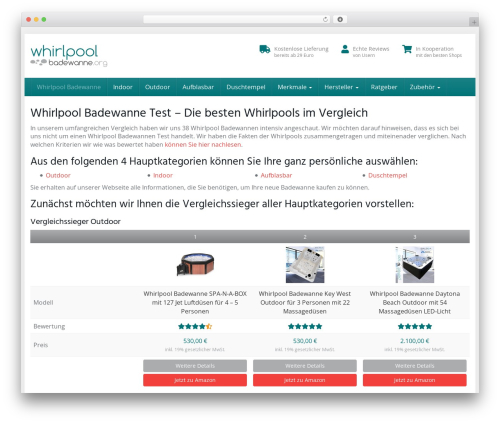Click the star rating for Daytona Beach
Screen dimensions: 500x423
415,326
